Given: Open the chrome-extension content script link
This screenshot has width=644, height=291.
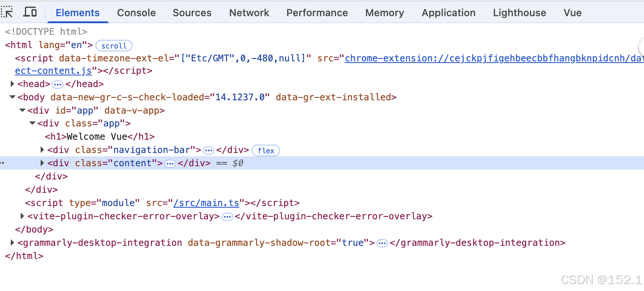Looking at the screenshot, I should point(456,58).
